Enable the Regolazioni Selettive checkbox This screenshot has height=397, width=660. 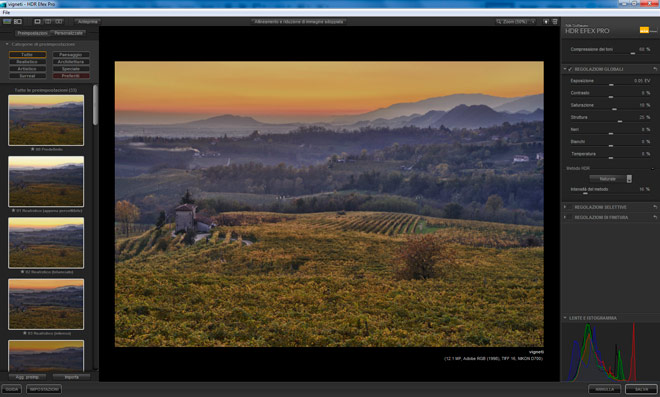tap(570, 207)
